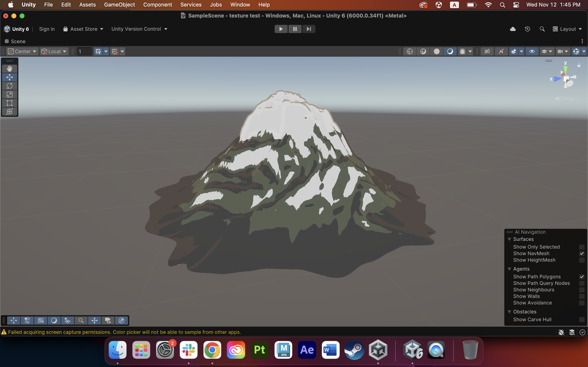
Task: Enable Show Only Selected checkbox
Action: tap(581, 247)
